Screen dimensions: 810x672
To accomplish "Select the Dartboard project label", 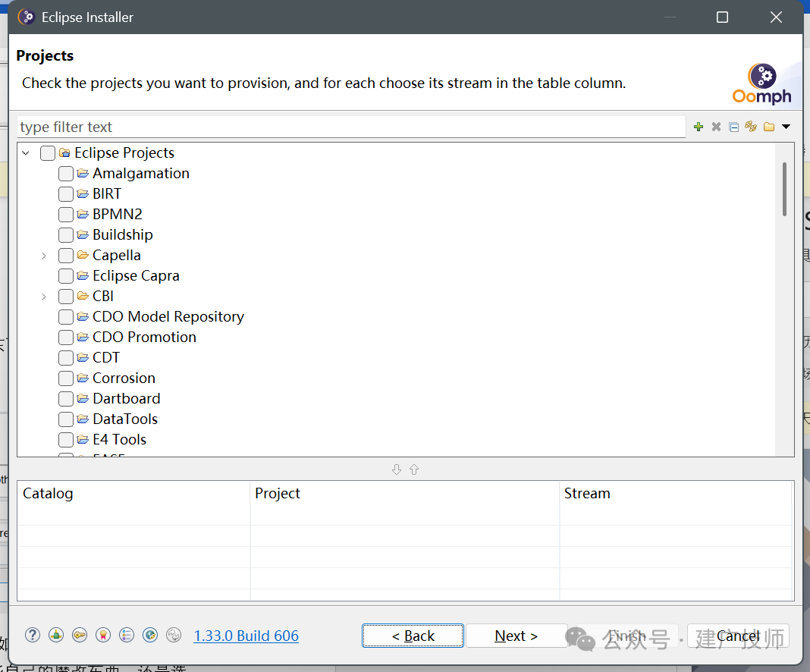I will pos(127,399).
